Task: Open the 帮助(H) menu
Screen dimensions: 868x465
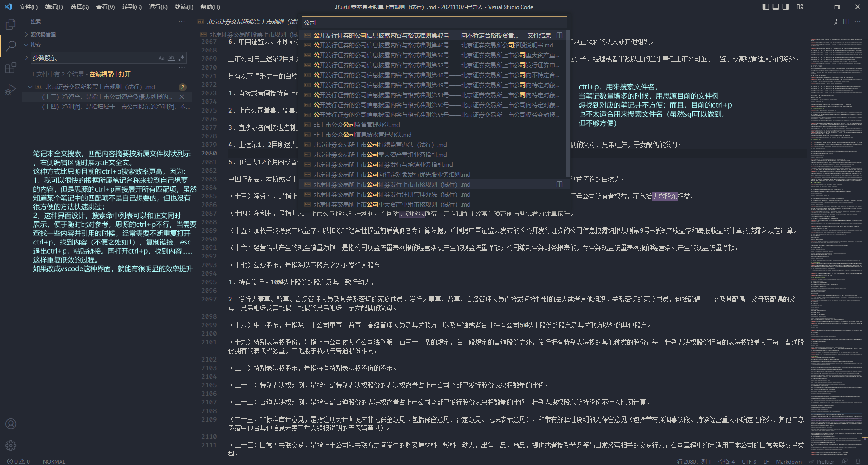Action: click(x=210, y=7)
